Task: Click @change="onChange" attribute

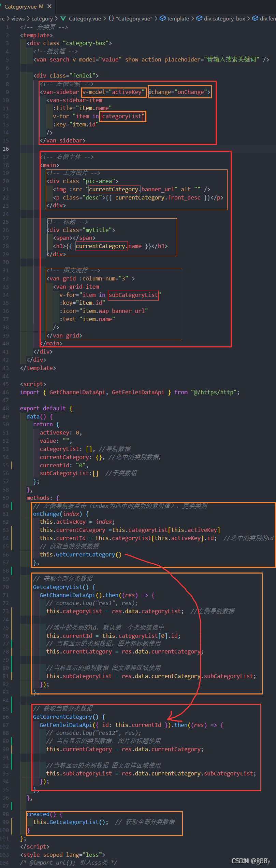Action: point(179,92)
